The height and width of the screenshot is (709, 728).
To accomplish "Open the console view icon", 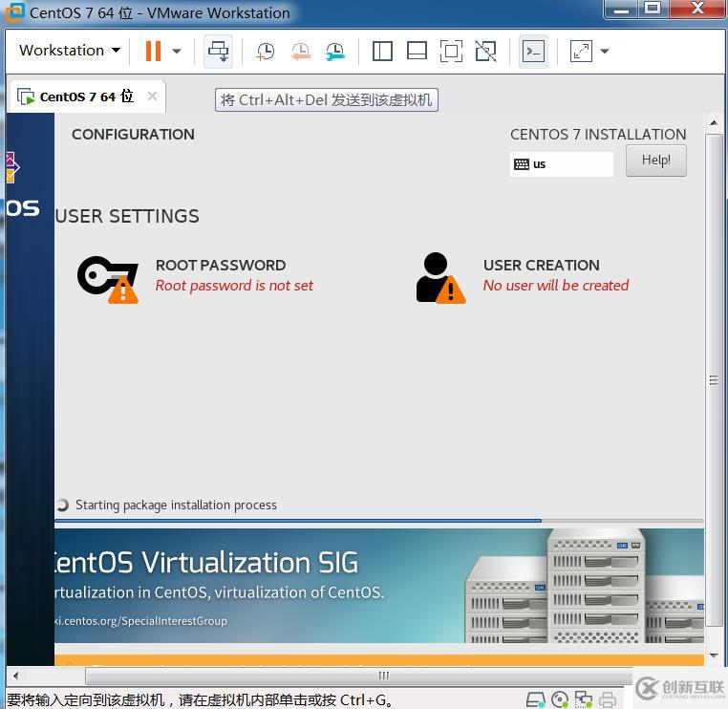I will 533,52.
